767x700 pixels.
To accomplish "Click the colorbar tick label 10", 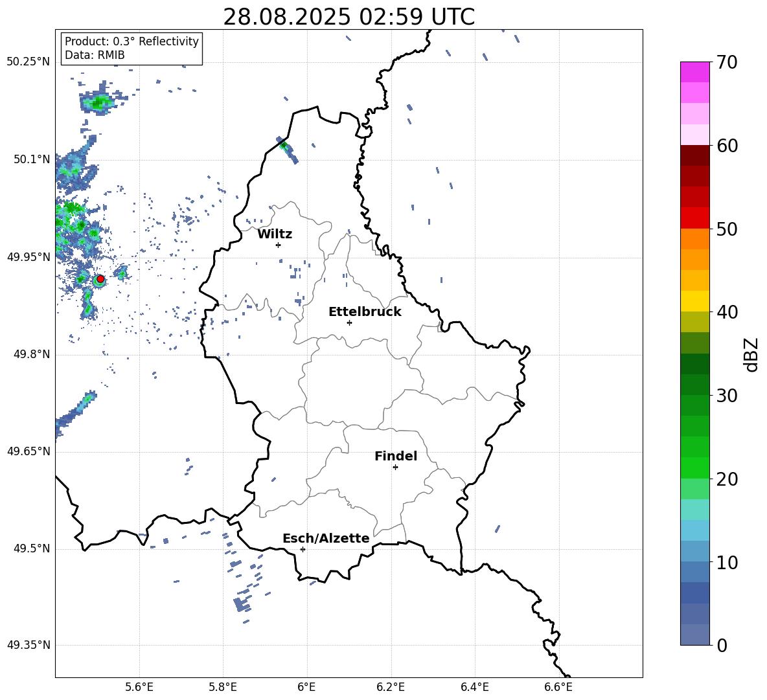I will pos(727,562).
